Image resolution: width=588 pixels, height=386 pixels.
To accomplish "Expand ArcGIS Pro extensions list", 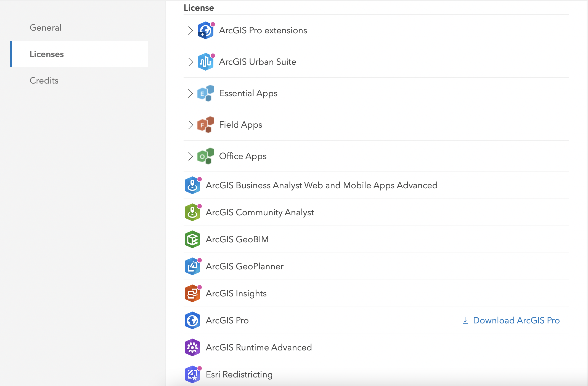I will point(190,30).
